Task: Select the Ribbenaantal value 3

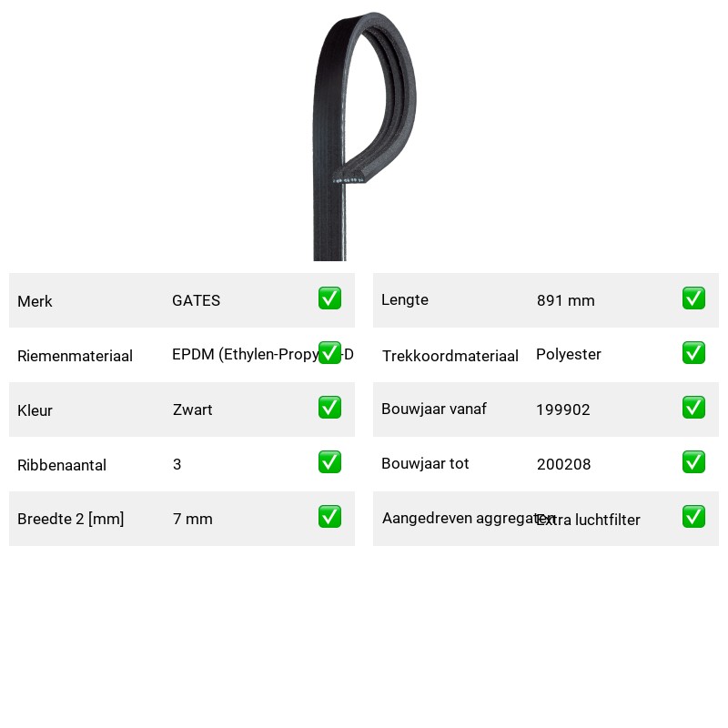Action: click(177, 464)
